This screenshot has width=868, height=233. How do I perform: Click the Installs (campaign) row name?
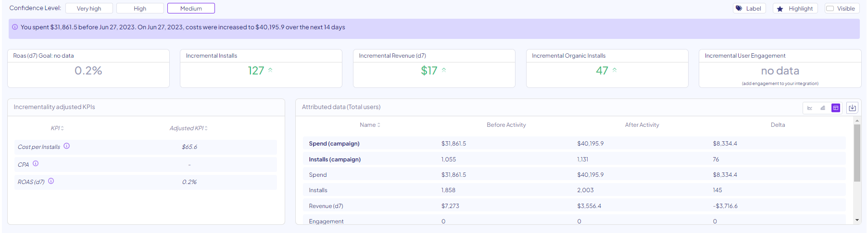click(x=335, y=159)
